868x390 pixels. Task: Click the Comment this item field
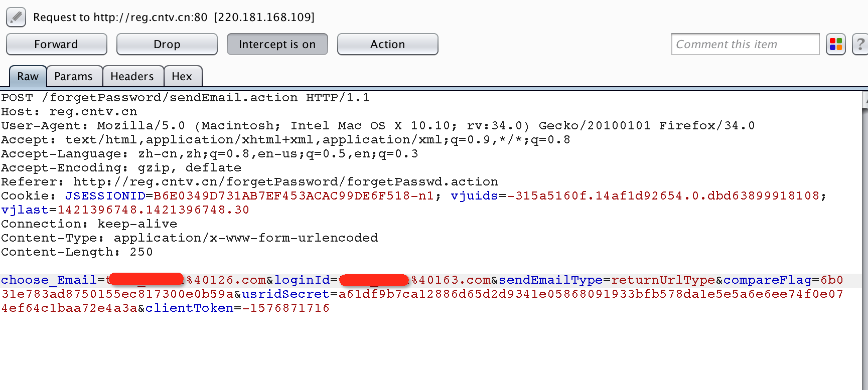pos(746,44)
